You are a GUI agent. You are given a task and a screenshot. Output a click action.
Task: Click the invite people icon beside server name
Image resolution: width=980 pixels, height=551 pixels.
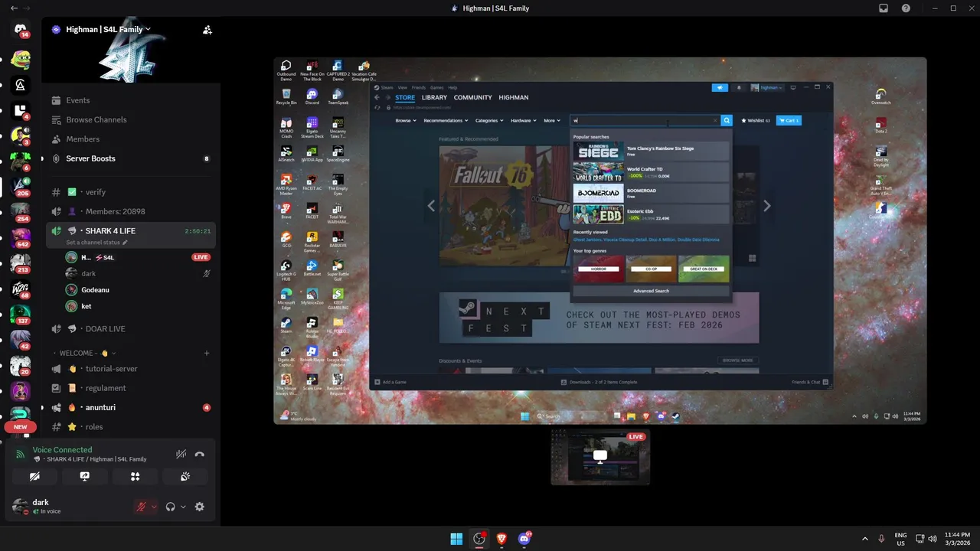click(207, 30)
